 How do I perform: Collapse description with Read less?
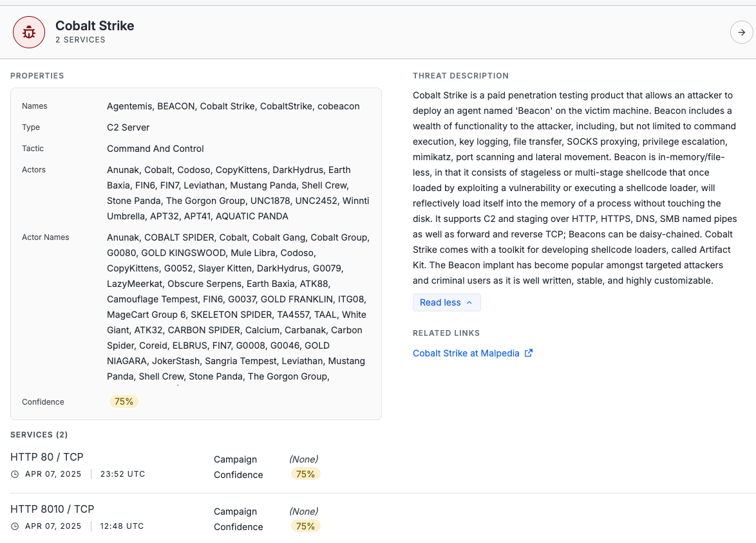click(x=446, y=302)
